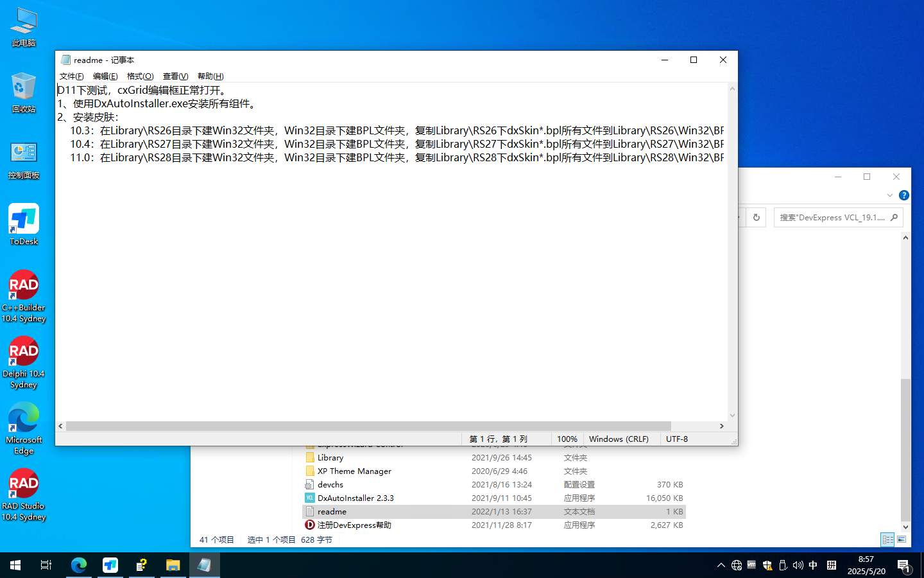This screenshot has height=578, width=924.
Task: Click Notepad vertical scrollbar up arrow
Action: pos(732,89)
